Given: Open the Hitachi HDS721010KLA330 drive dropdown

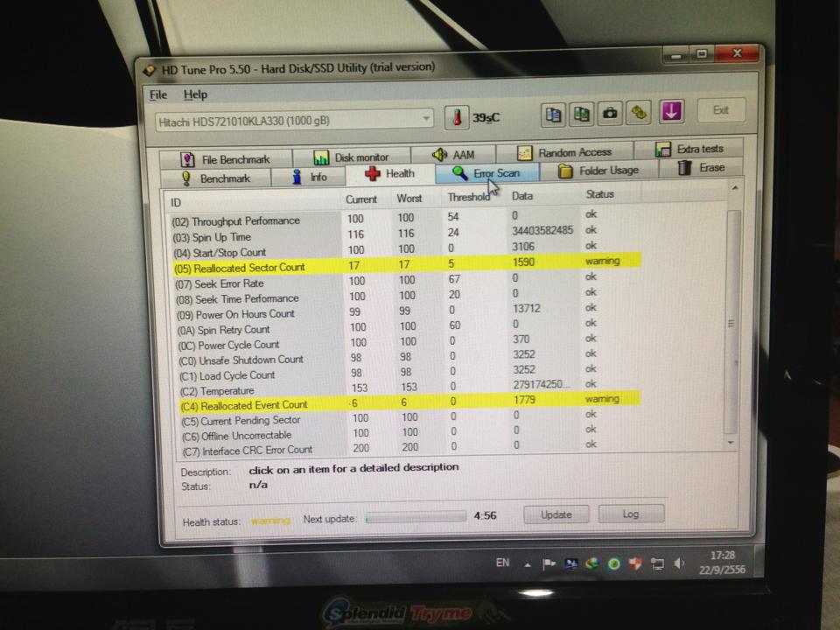Looking at the screenshot, I should 294,120.
